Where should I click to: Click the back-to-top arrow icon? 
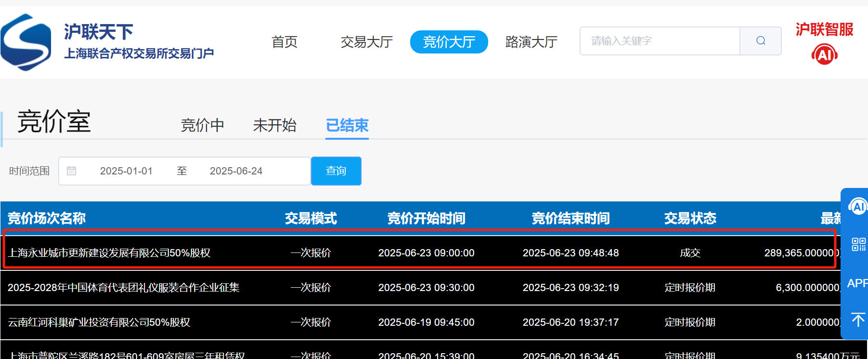click(857, 319)
